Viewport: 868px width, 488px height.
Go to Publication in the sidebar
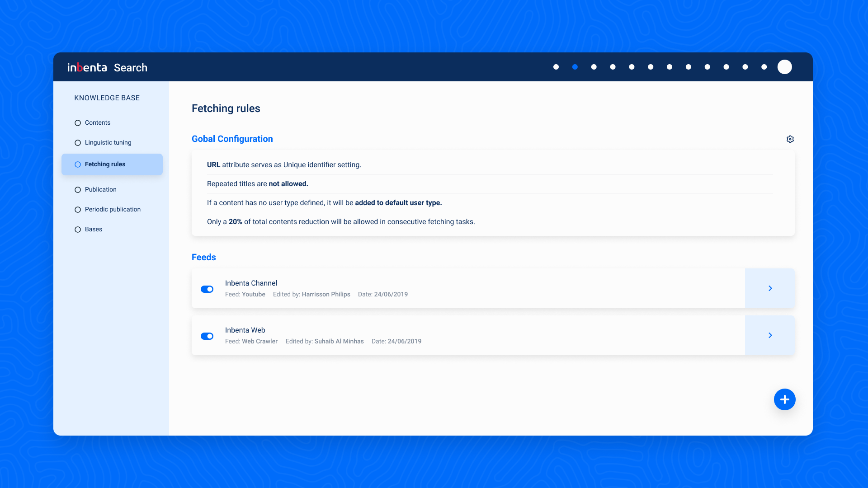pyautogui.click(x=100, y=190)
